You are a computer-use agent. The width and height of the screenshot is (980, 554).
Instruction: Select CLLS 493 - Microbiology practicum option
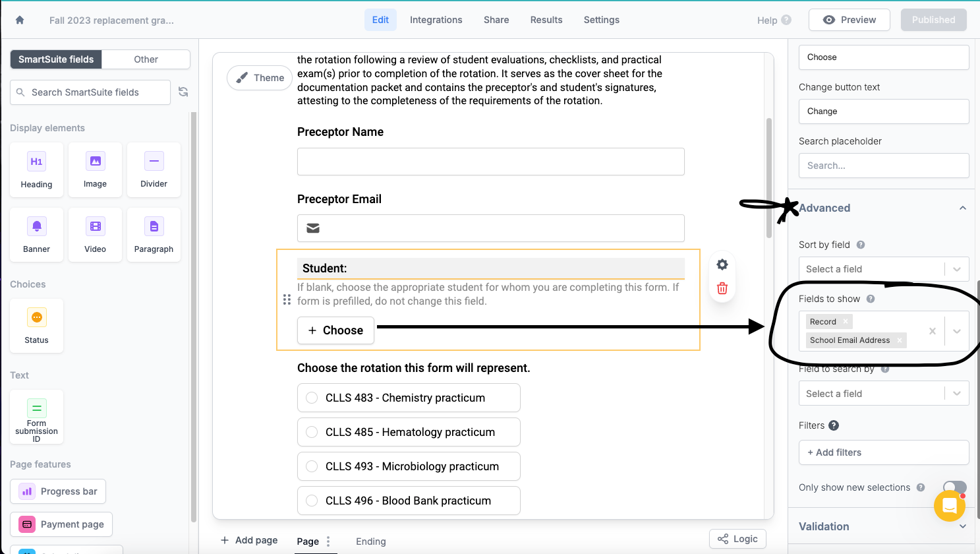(x=312, y=466)
